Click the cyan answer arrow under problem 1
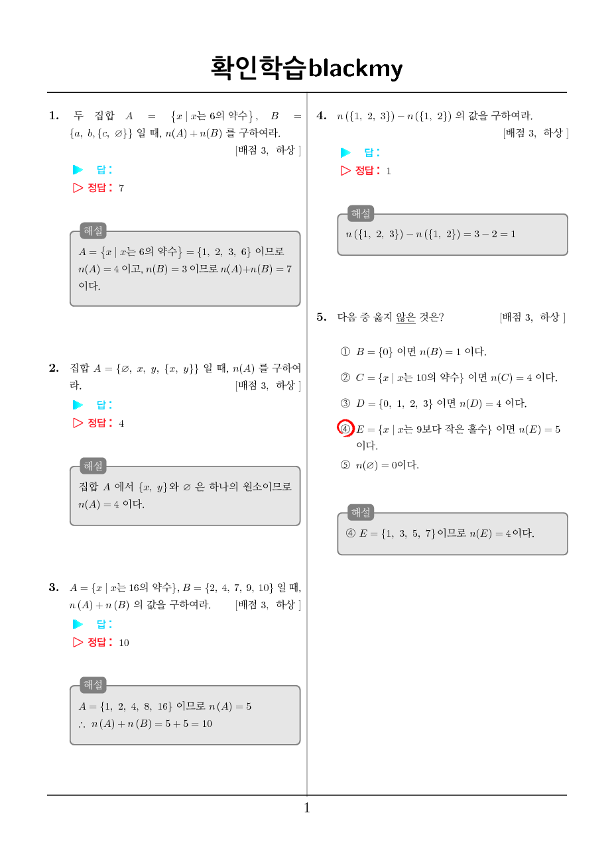The width and height of the screenshot is (614, 868). tap(78, 170)
